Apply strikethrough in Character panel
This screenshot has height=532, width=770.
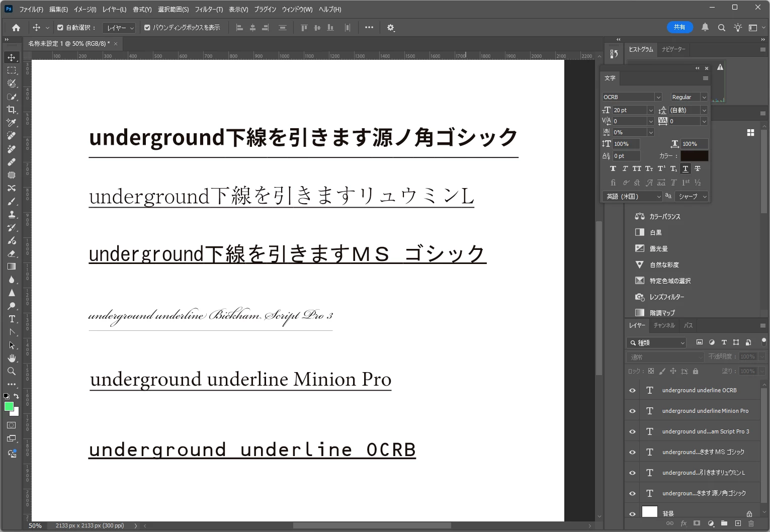[x=698, y=168]
